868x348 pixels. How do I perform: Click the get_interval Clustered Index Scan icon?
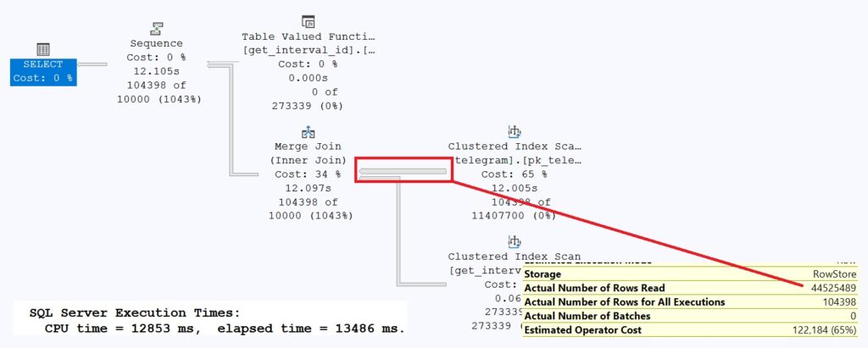[515, 241]
